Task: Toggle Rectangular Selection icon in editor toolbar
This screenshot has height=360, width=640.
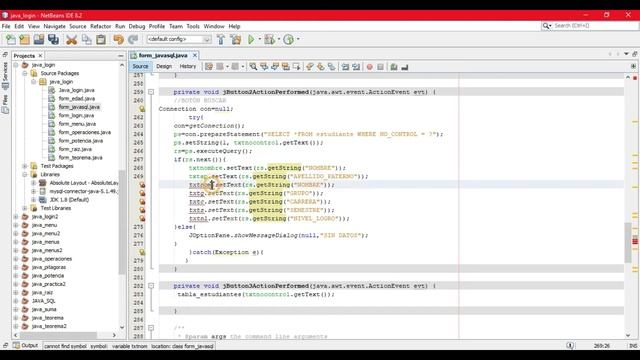Action: (x=296, y=67)
